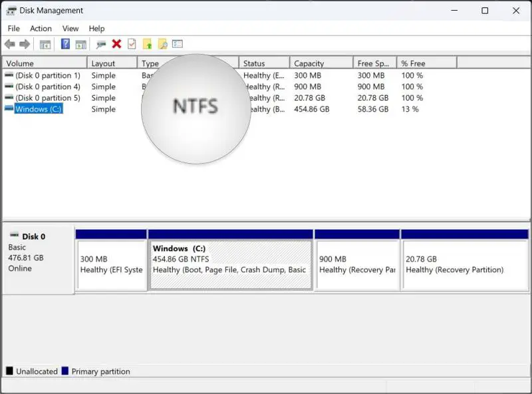Image resolution: width=532 pixels, height=394 pixels.
Task: Click the blue Primary partition legend swatch
Action: pyautogui.click(x=65, y=371)
